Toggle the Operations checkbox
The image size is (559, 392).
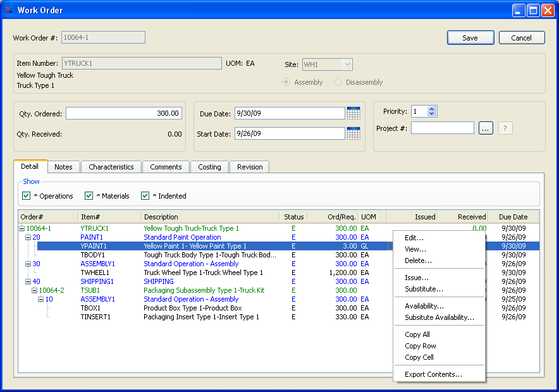click(27, 196)
